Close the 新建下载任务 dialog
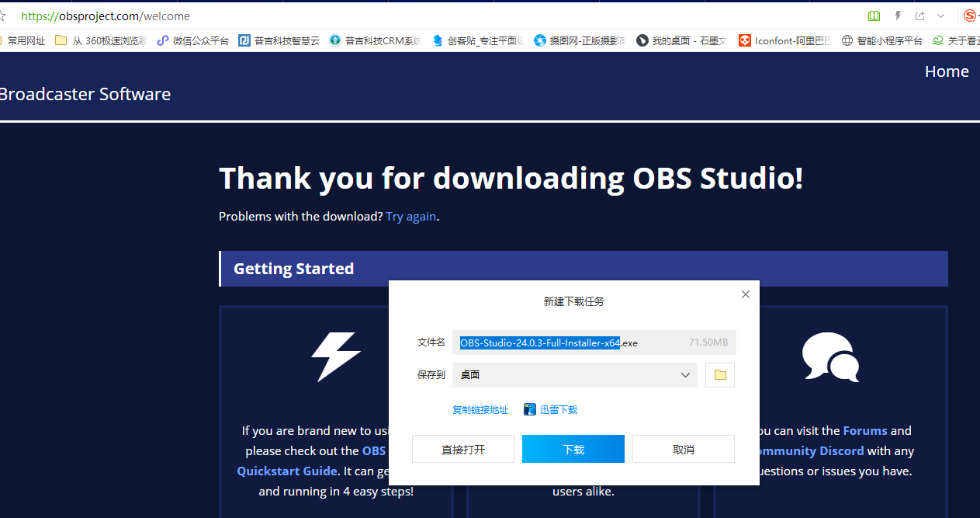The image size is (980, 518). [x=746, y=294]
